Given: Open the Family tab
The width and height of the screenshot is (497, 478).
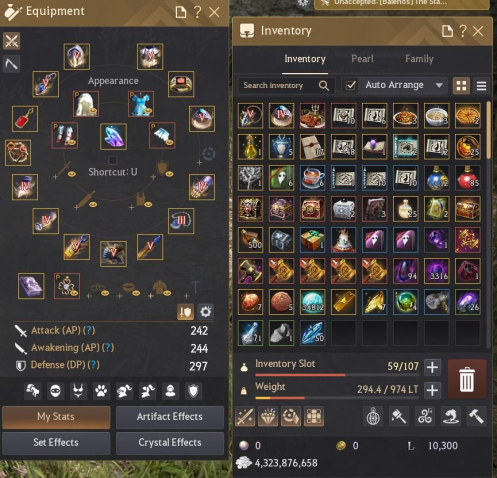Looking at the screenshot, I should (x=419, y=59).
